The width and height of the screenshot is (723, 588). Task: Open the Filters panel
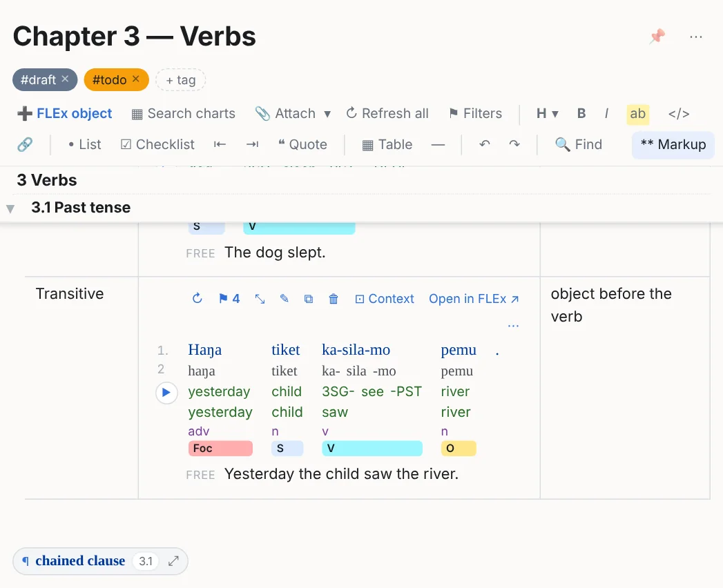[x=475, y=113]
